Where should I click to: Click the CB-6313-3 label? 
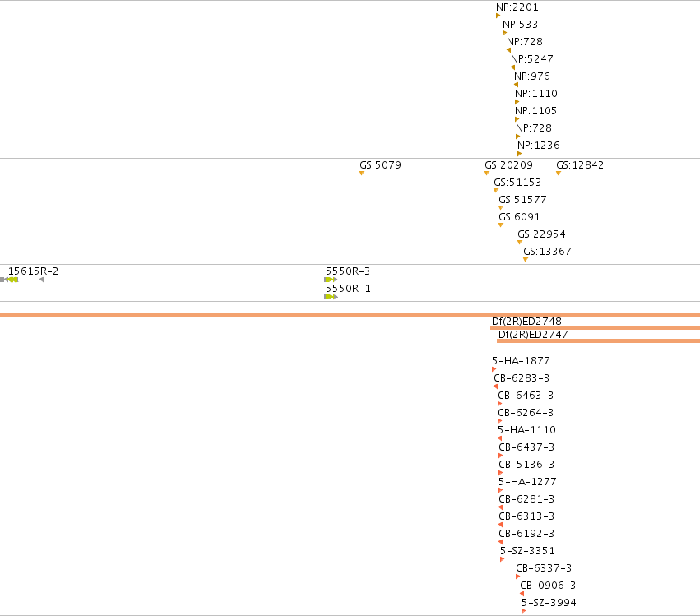[x=526, y=516]
